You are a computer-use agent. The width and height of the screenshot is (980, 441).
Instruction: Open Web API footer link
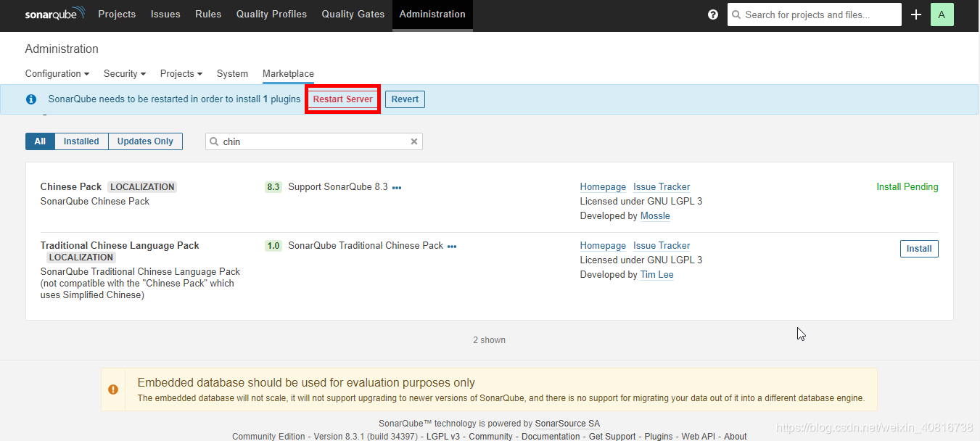point(698,437)
